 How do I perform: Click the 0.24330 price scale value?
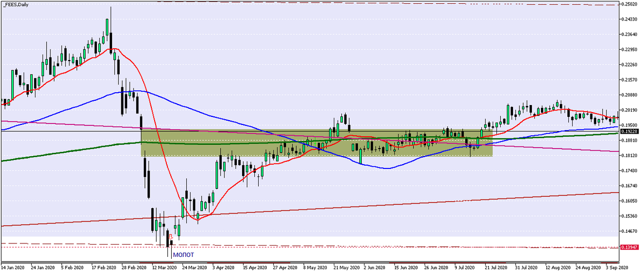[630, 20]
